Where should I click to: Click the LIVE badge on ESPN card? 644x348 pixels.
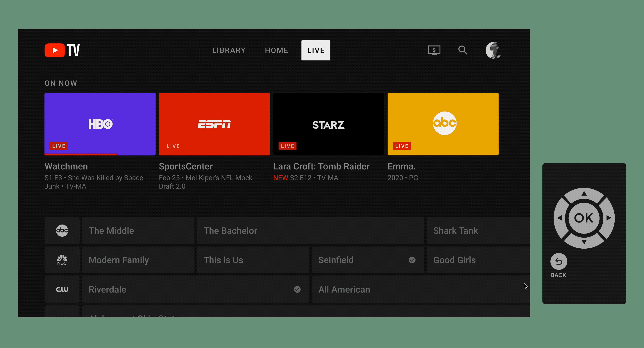[x=173, y=146]
